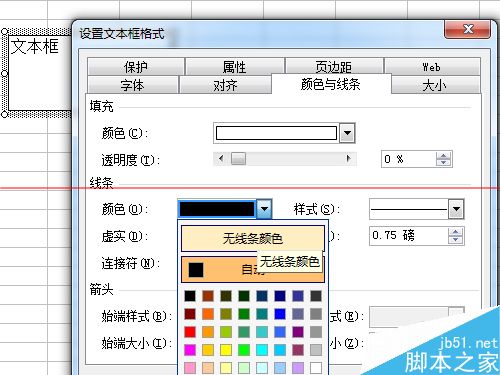Open the Web tab
500x375 pixels.
pos(432,66)
